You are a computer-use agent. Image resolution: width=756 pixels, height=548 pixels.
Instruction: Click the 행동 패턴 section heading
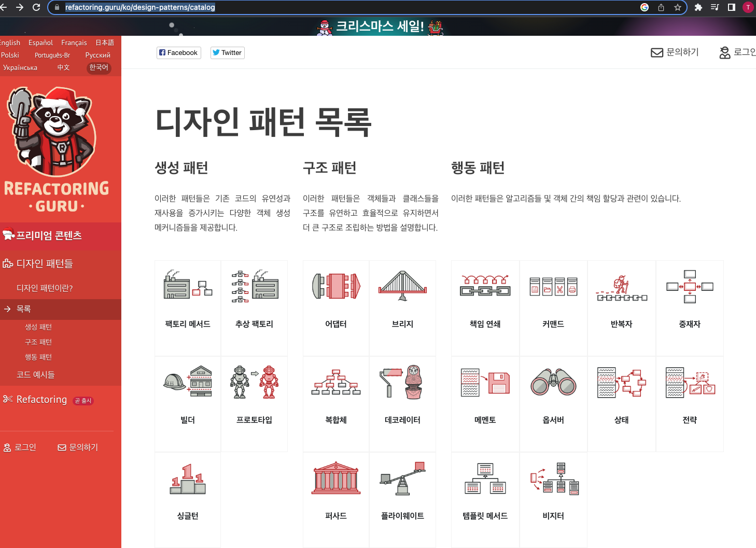tap(478, 168)
